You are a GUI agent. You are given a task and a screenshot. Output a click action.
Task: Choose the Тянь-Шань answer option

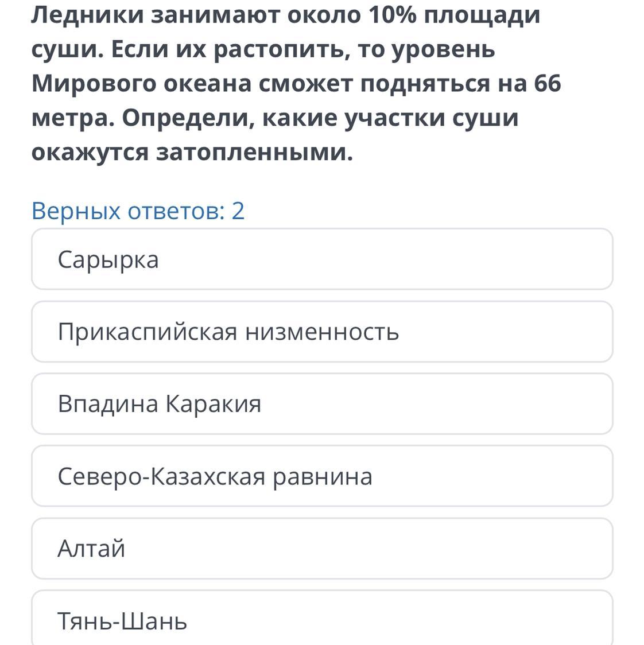(321, 620)
